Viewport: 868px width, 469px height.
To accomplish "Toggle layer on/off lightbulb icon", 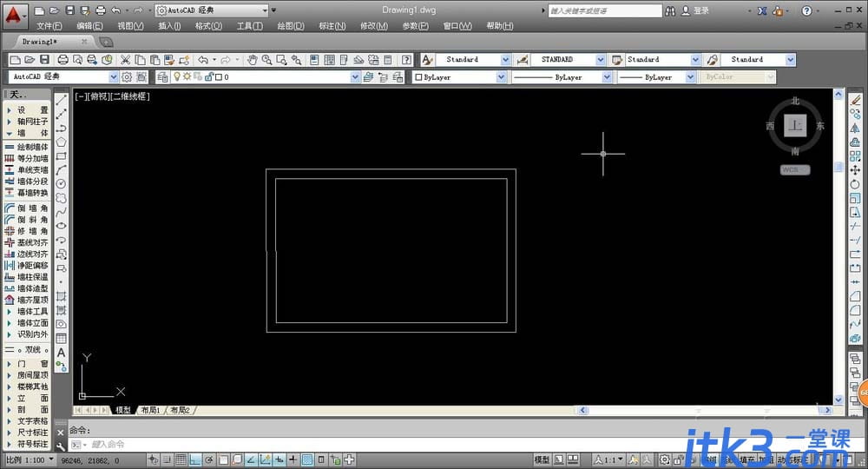I will (177, 77).
